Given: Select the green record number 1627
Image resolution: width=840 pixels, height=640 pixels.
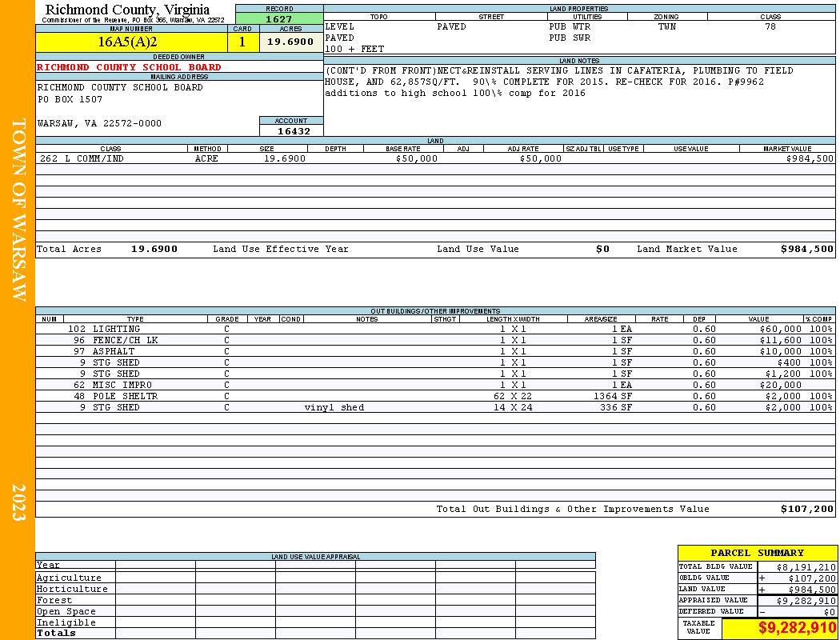Looking at the screenshot, I should [x=279, y=19].
